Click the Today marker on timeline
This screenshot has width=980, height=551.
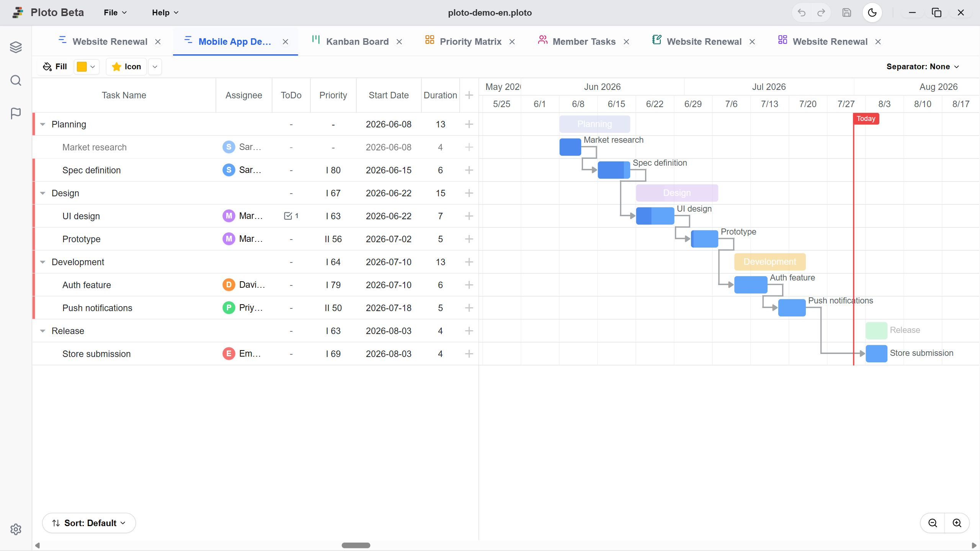[866, 119]
